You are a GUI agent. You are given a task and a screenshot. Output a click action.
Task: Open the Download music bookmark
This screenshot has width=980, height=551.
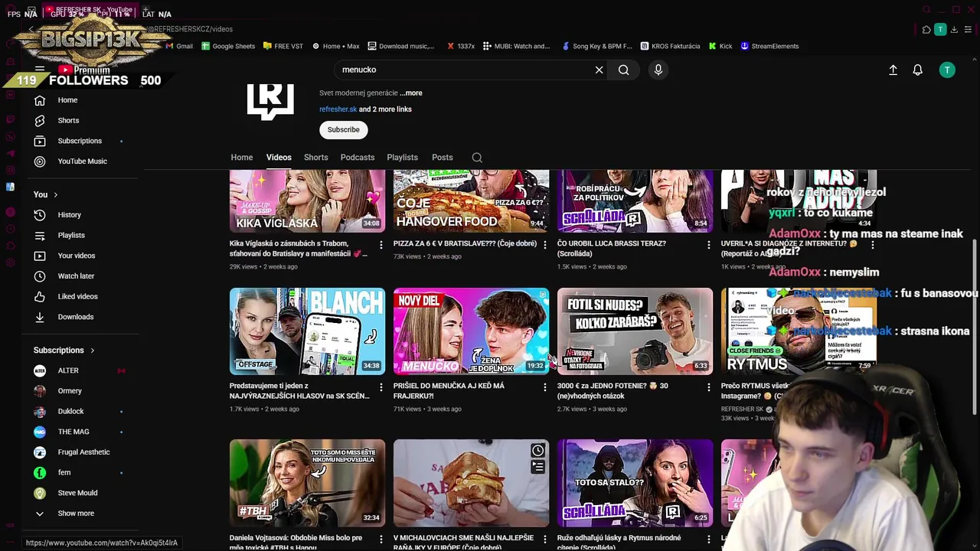[x=400, y=47]
